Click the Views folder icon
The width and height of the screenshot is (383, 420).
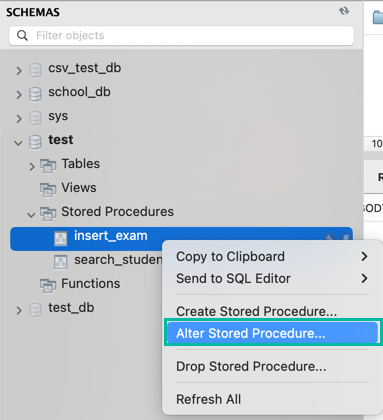pos(48,190)
